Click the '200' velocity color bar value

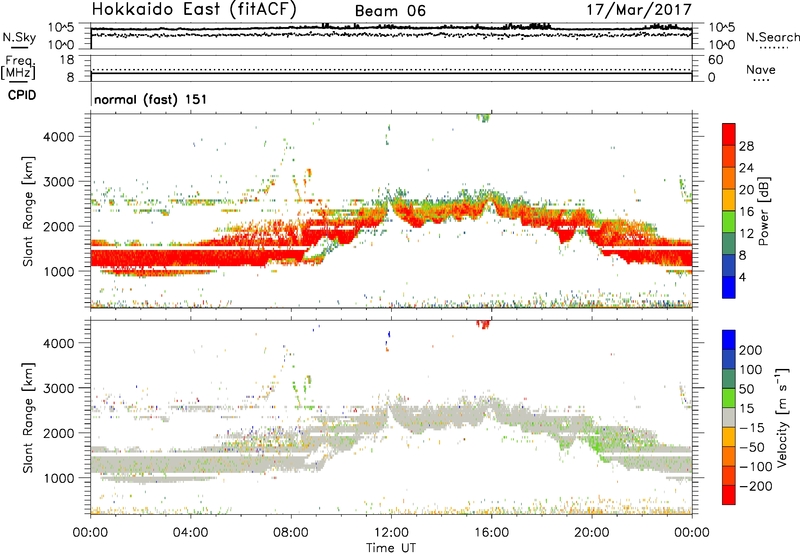point(751,350)
